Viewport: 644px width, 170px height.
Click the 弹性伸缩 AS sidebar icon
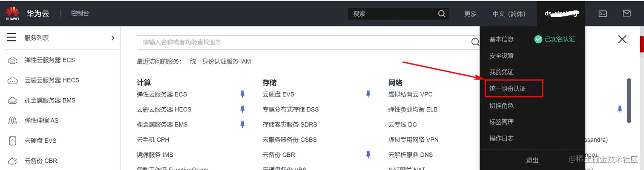click(13, 120)
